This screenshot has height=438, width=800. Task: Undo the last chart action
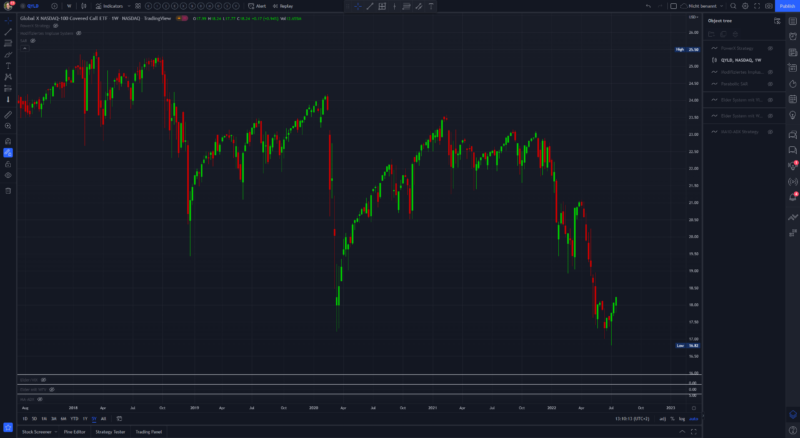pyautogui.click(x=648, y=6)
